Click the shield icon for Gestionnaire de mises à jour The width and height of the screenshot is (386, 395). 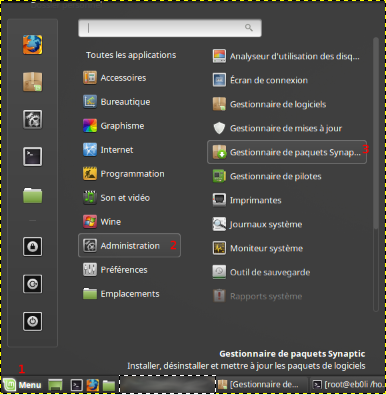219,128
